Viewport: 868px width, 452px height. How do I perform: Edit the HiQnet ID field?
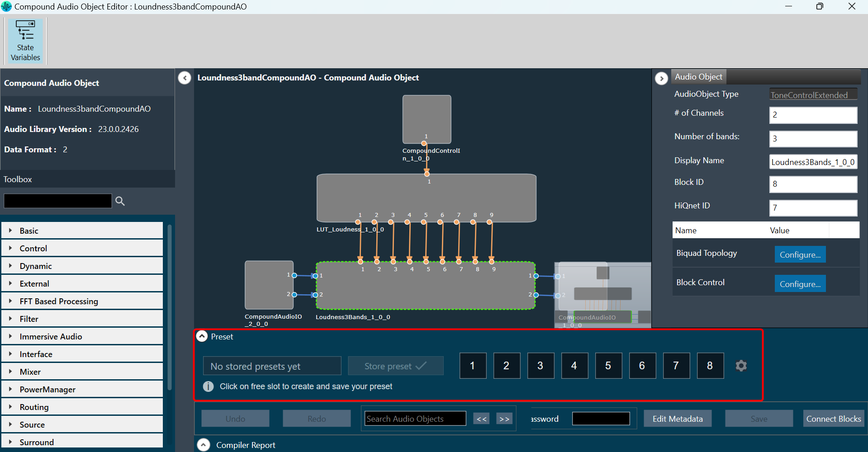click(x=813, y=208)
